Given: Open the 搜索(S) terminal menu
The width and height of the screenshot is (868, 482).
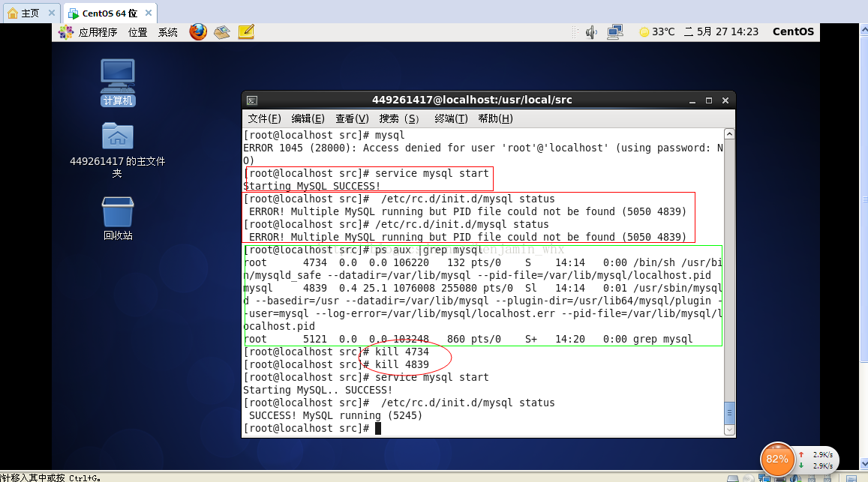Looking at the screenshot, I should (x=399, y=118).
